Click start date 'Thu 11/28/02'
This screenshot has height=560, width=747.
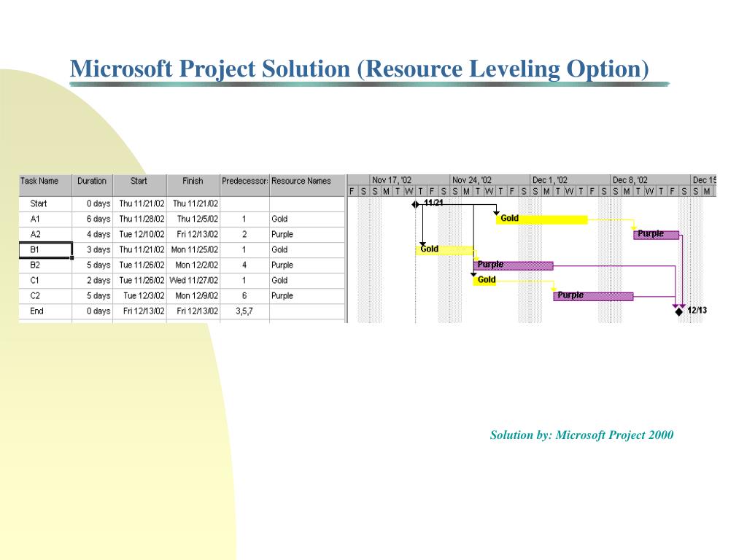[139, 219]
